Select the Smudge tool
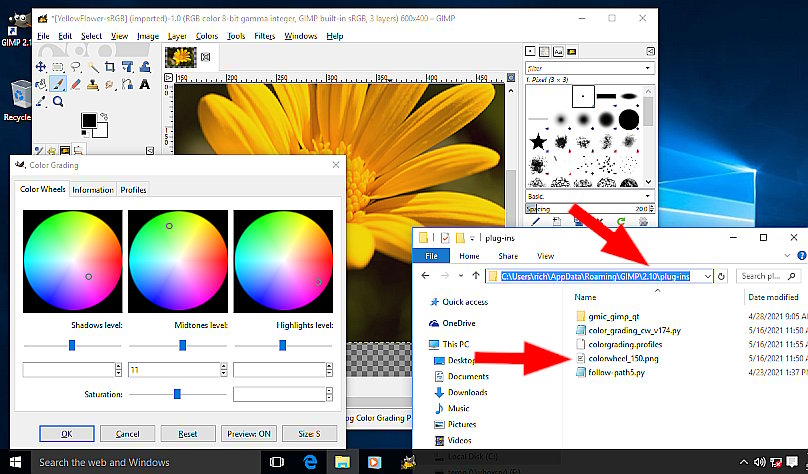 click(110, 84)
